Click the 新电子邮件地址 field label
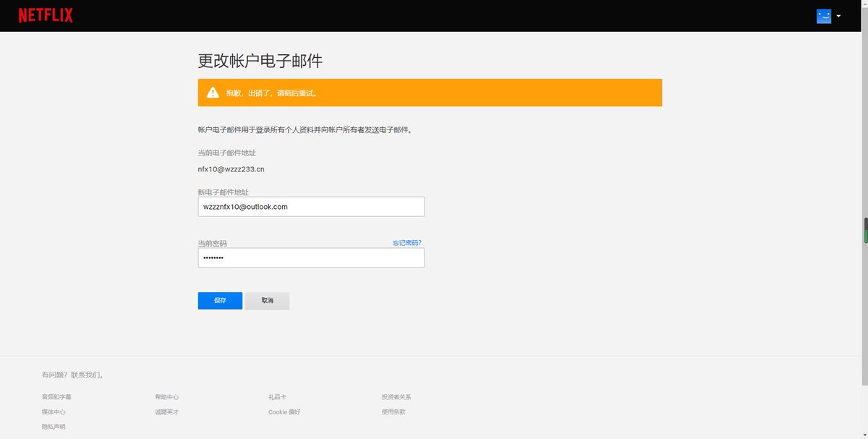868x439 pixels. tap(224, 192)
